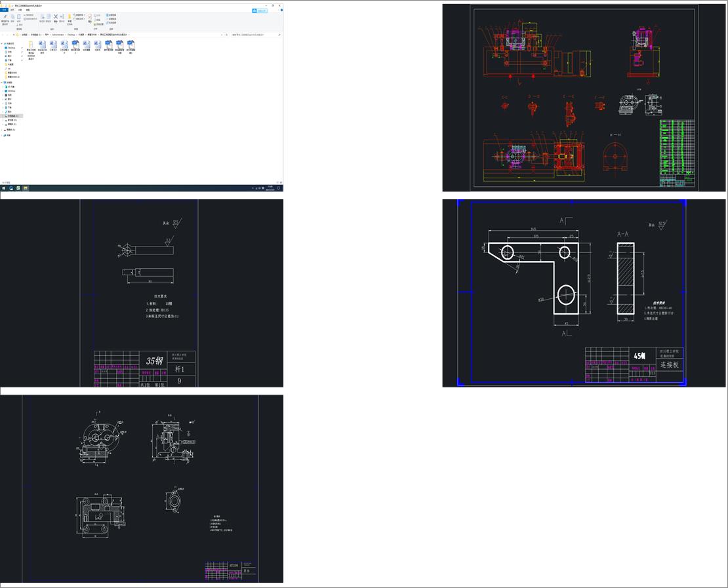
Task: Click the Windows Start button
Action: [4, 188]
